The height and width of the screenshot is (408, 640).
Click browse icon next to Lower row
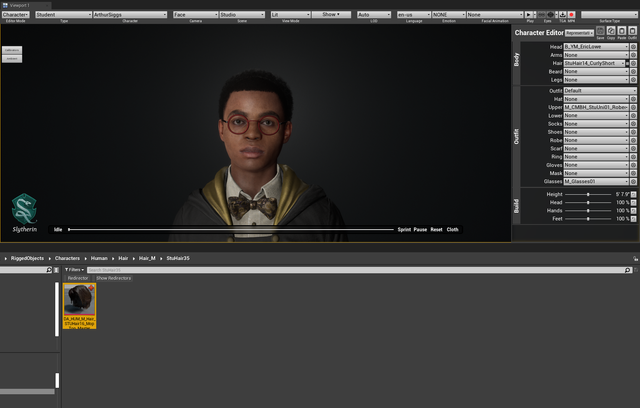(x=633, y=115)
